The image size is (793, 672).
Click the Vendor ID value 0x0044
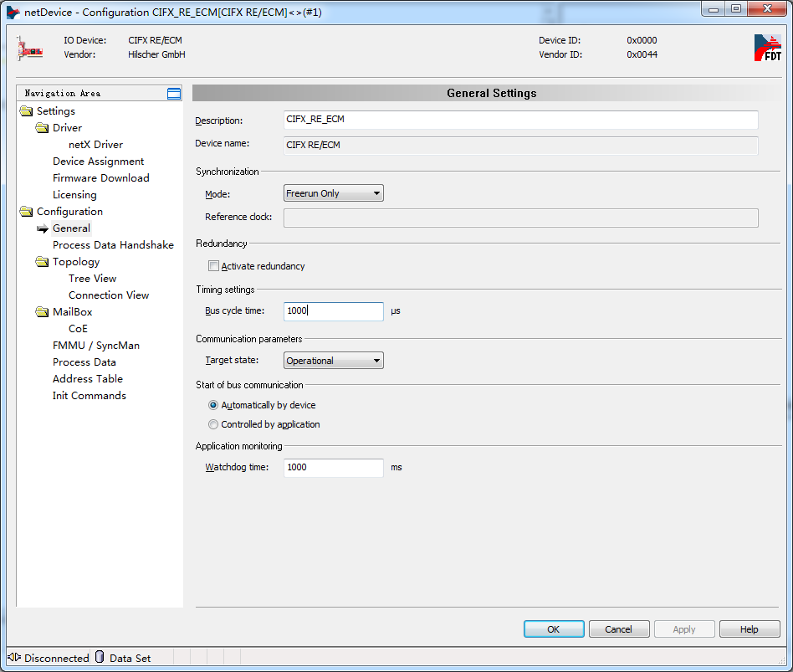[642, 54]
